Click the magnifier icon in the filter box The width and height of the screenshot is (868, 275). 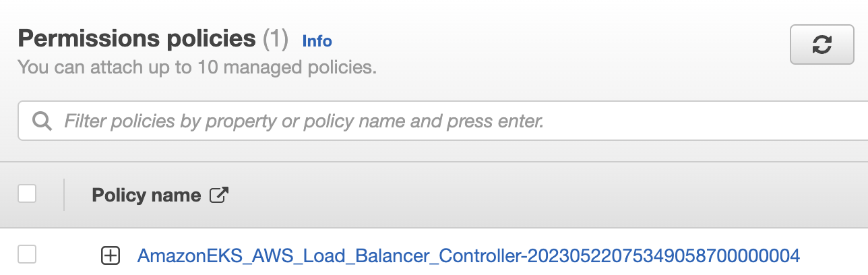pos(42,121)
